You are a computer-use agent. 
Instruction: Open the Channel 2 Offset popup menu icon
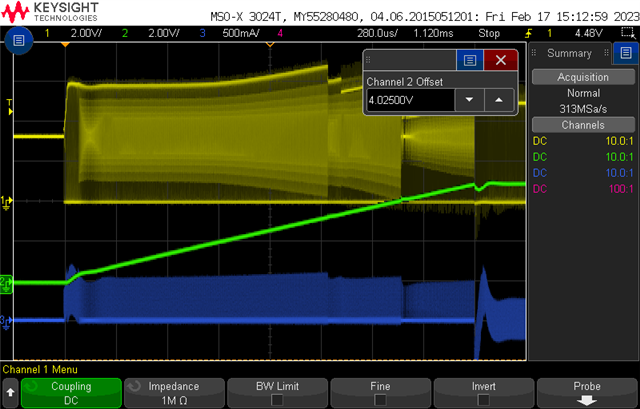tap(470, 60)
